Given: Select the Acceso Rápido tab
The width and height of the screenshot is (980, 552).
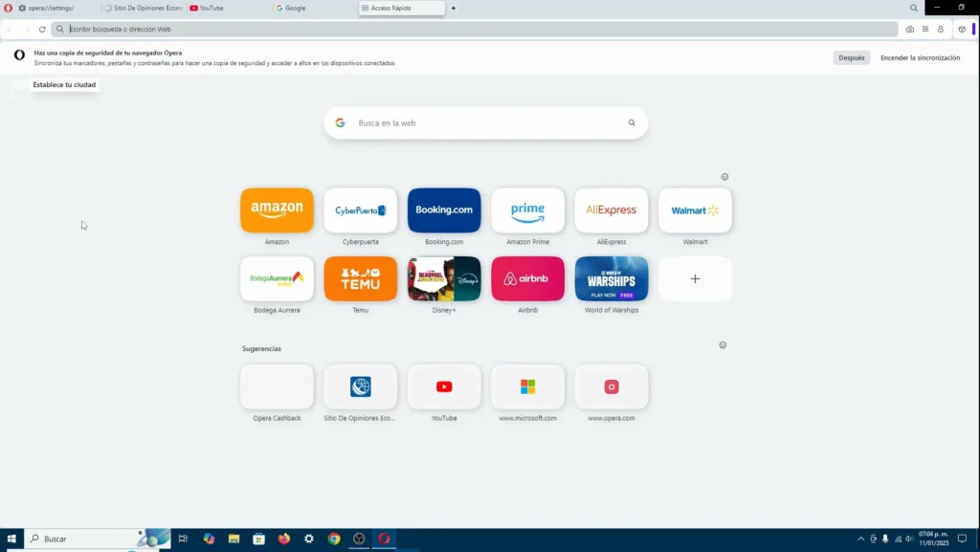Looking at the screenshot, I should (401, 8).
